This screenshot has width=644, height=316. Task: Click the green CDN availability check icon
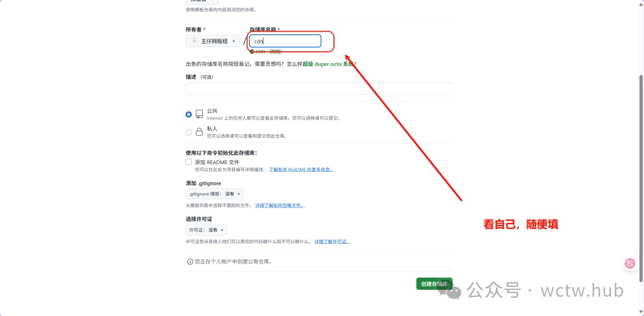[252, 51]
